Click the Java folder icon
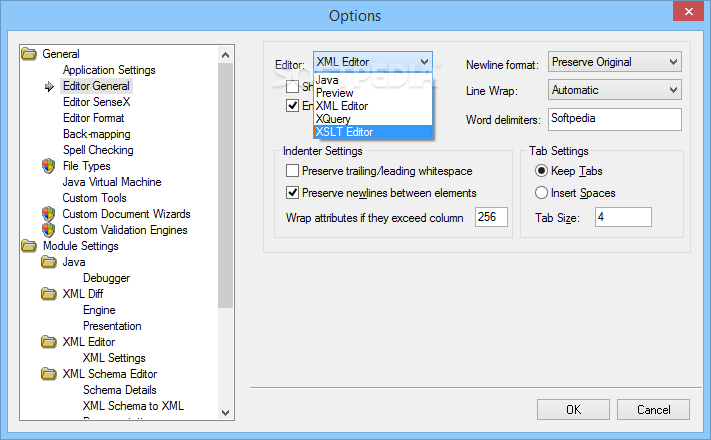Image resolution: width=711 pixels, height=440 pixels. pos(48,262)
